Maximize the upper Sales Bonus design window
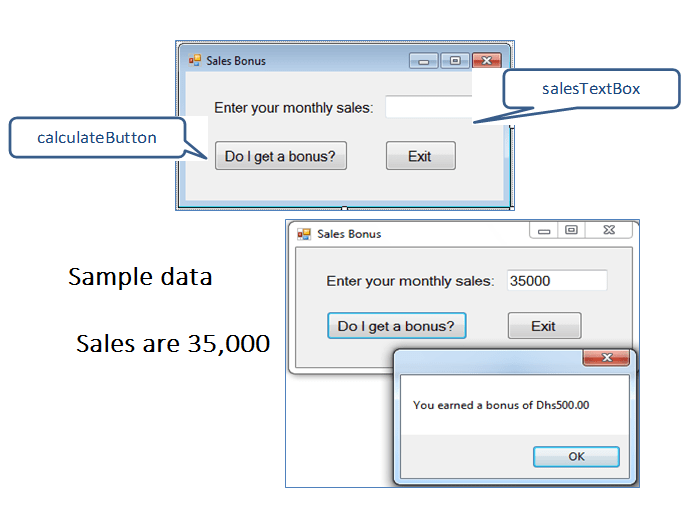The image size is (689, 508). [x=455, y=61]
